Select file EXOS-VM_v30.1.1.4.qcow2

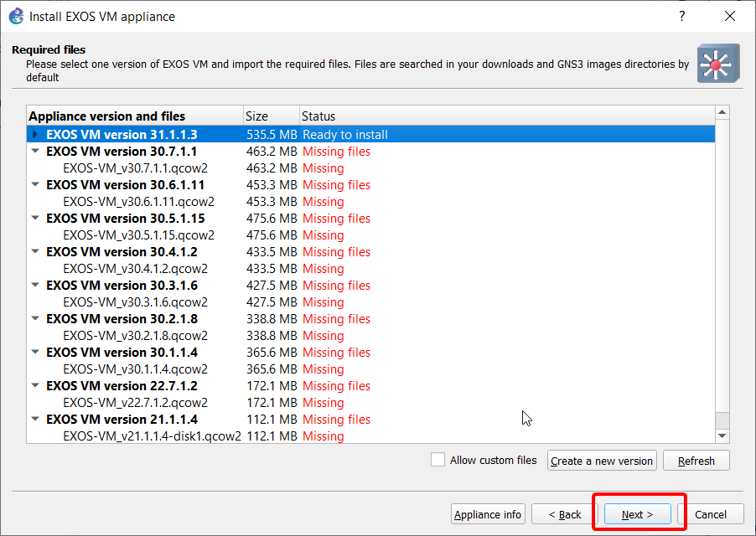136,368
